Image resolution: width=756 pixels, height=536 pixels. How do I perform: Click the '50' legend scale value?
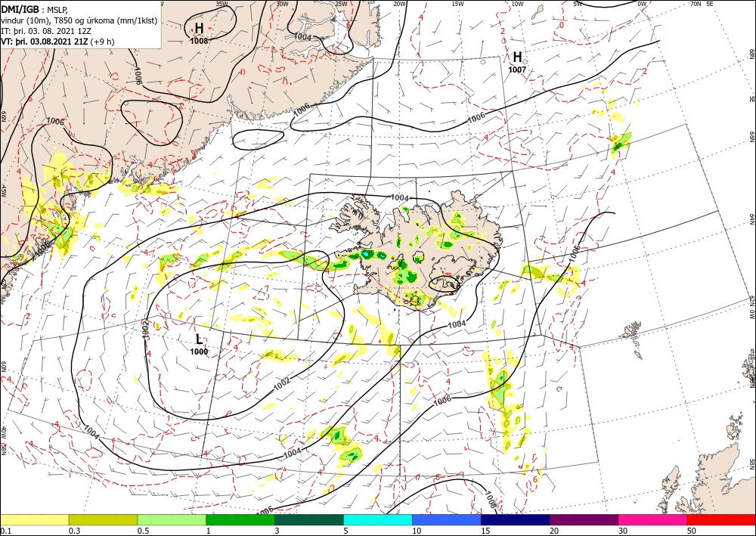point(692,531)
